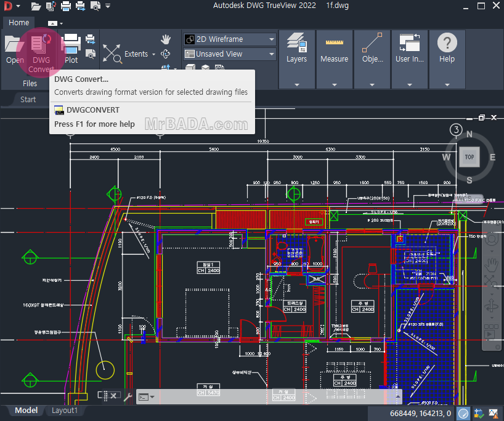This screenshot has width=504, height=421.
Task: Select the Orbit tool in ribbon
Action: coord(166,54)
